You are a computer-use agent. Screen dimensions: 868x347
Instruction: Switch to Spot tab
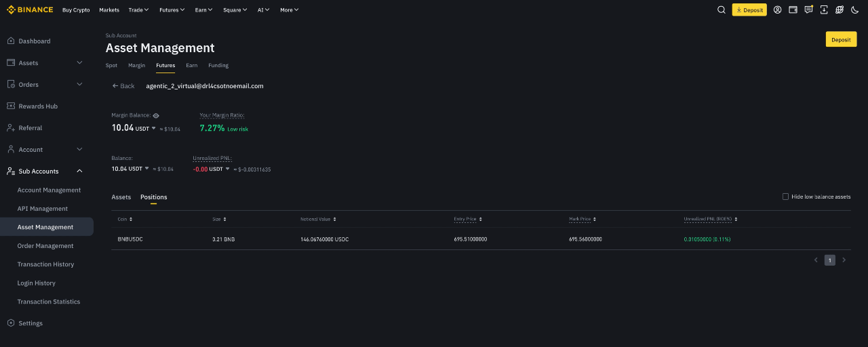[x=111, y=65]
